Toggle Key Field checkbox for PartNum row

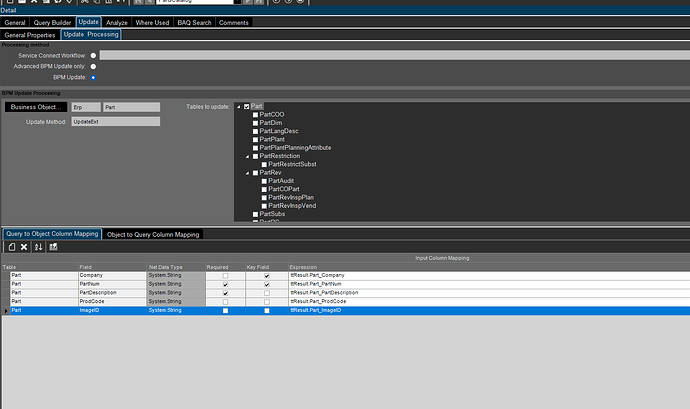pos(267,284)
